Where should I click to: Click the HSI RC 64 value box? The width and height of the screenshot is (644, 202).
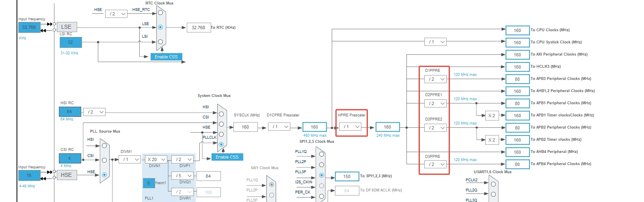click(x=70, y=112)
